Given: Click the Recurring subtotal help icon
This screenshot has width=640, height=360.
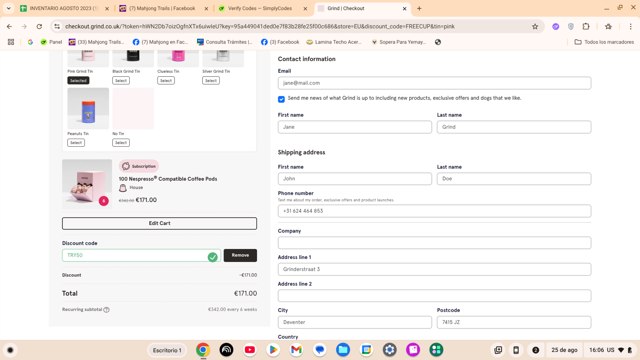Looking at the screenshot, I should point(107,310).
